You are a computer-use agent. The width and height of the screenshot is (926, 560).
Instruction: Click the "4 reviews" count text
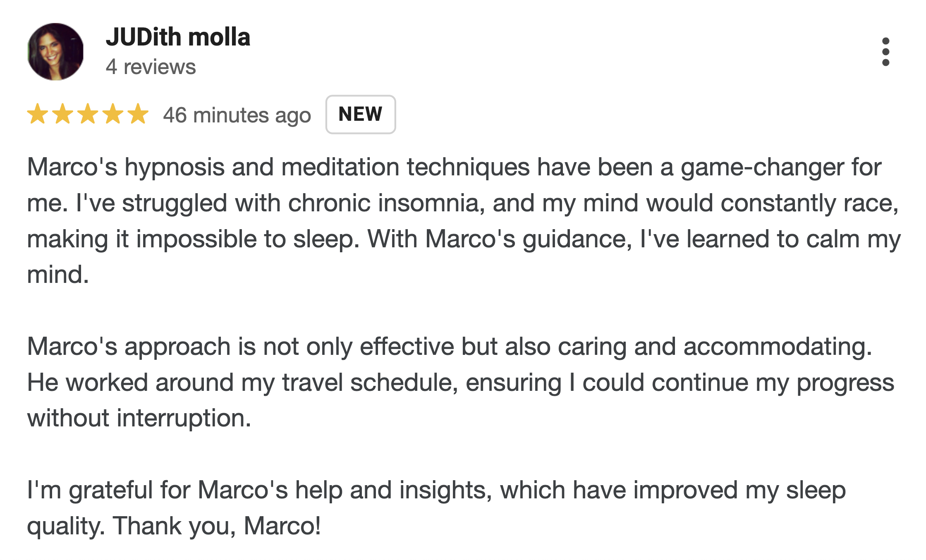coord(151,67)
